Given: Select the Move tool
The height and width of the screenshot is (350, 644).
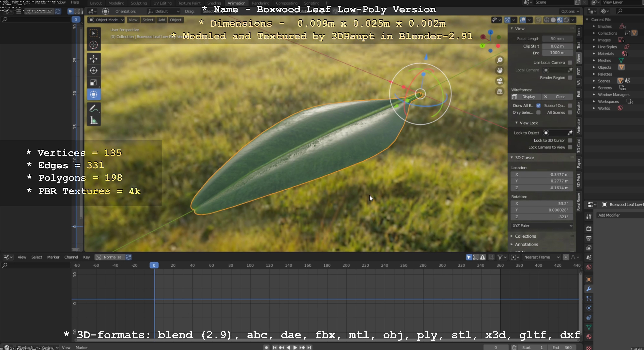Looking at the screenshot, I should coord(94,59).
